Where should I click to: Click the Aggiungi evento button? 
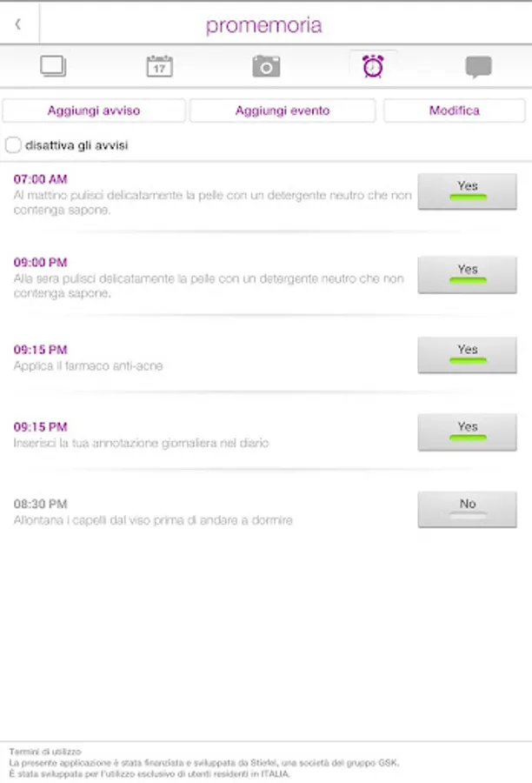tap(283, 110)
